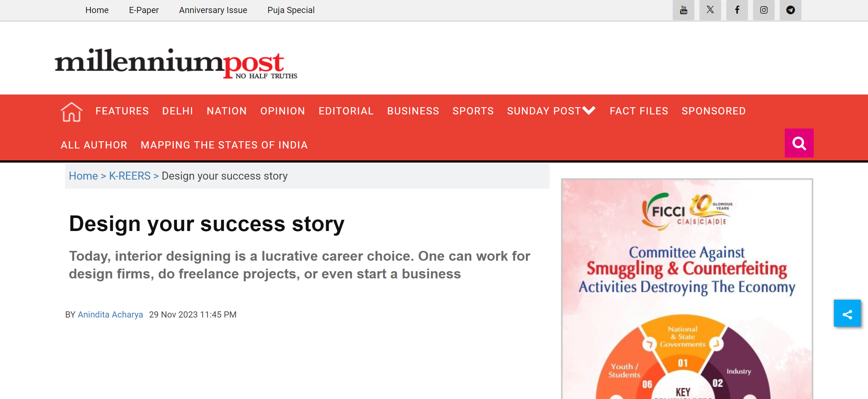The width and height of the screenshot is (868, 399).
Task: Click the article title 'Design your success story'
Action: coord(207,224)
